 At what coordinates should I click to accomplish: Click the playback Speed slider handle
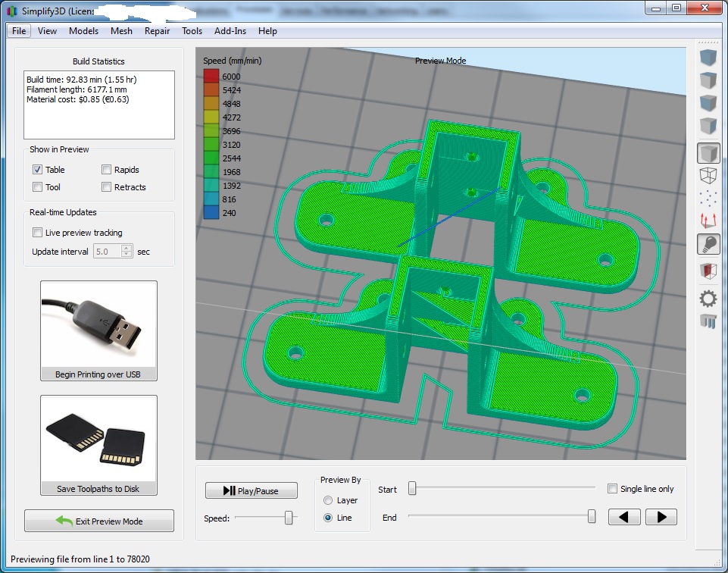(289, 518)
